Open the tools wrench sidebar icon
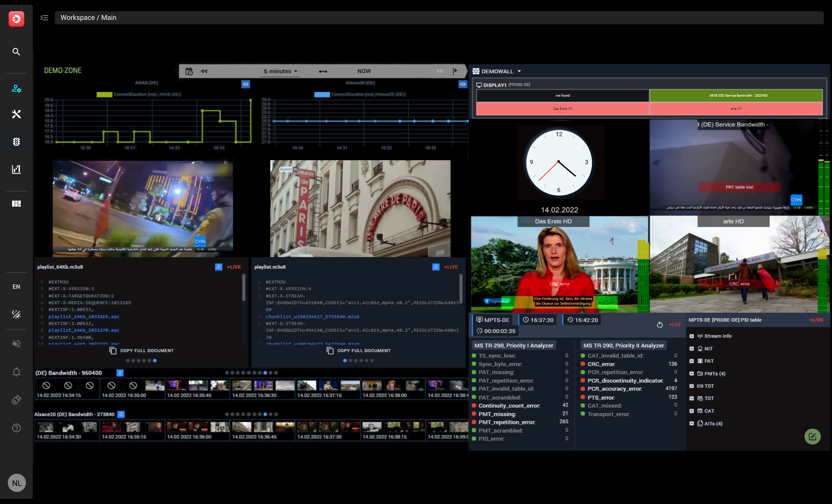Image resolution: width=832 pixels, height=504 pixels. (x=16, y=114)
